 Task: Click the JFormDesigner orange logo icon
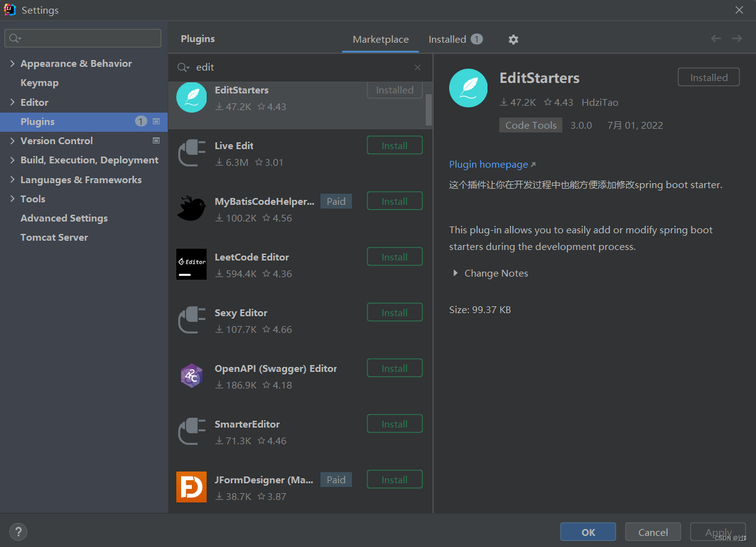point(192,487)
